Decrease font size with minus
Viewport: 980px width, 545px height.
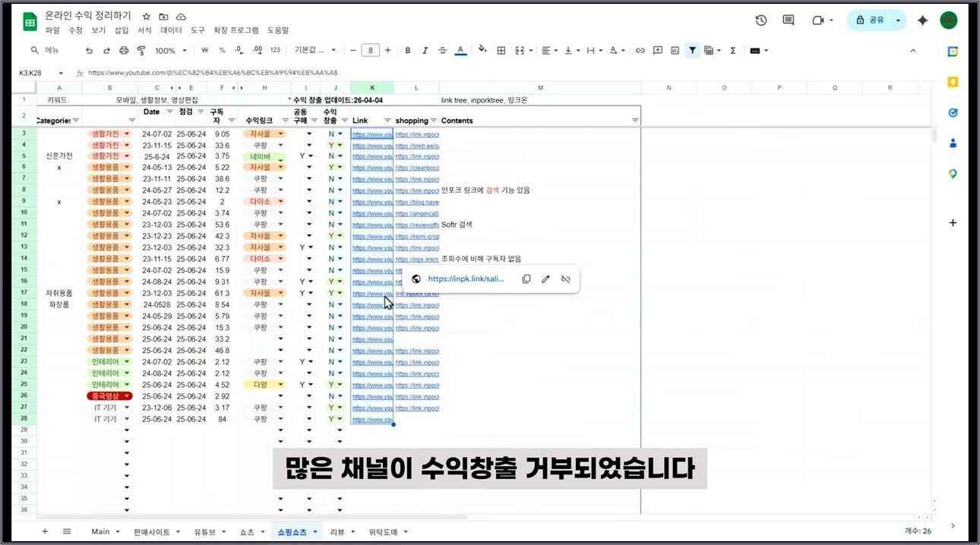coord(352,51)
